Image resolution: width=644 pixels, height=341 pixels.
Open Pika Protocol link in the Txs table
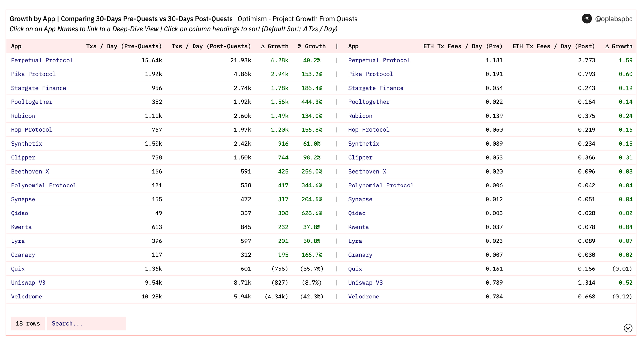click(x=33, y=74)
